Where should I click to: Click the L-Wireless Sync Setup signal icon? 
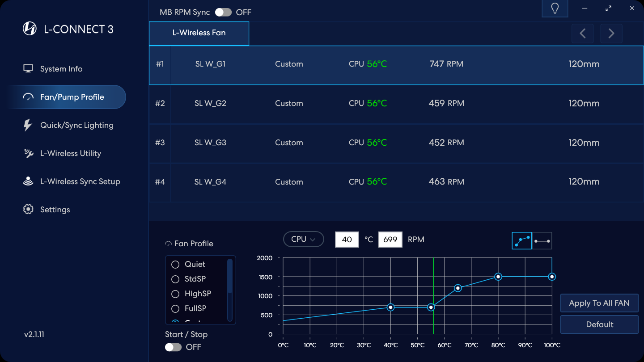pos(28,181)
